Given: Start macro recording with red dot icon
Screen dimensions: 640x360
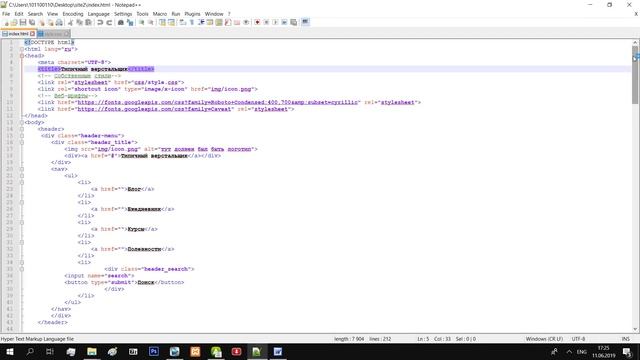Looking at the screenshot, I should coord(257,22).
